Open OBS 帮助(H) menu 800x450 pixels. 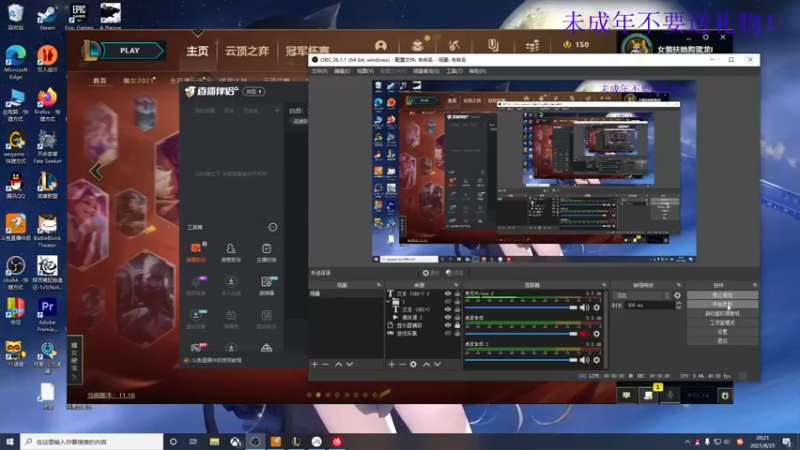[477, 71]
